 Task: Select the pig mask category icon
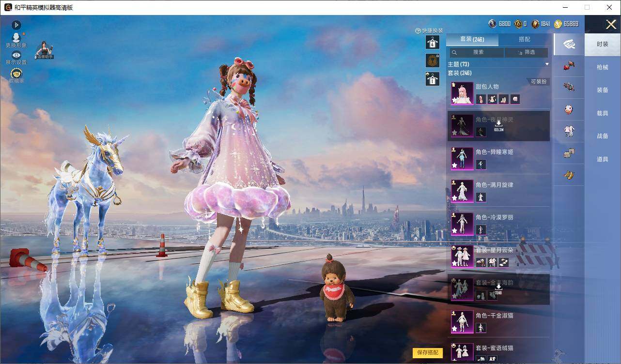coord(569,110)
